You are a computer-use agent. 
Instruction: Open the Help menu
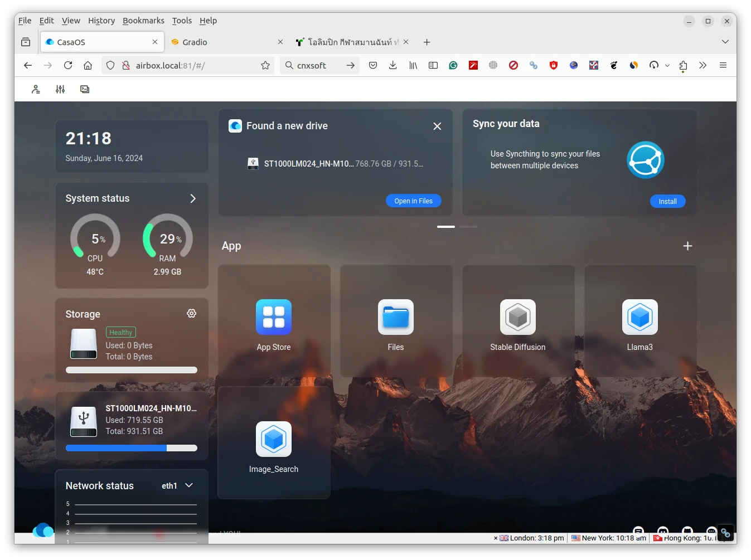point(209,21)
